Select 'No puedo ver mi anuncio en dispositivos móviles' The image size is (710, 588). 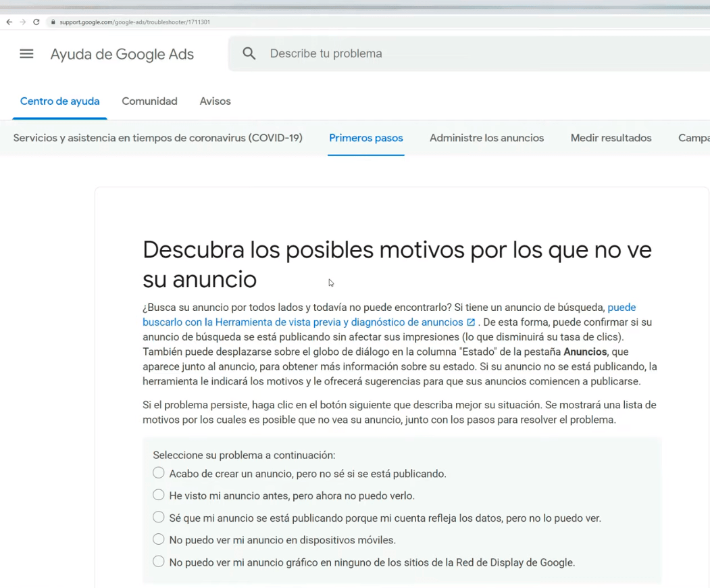[159, 539]
